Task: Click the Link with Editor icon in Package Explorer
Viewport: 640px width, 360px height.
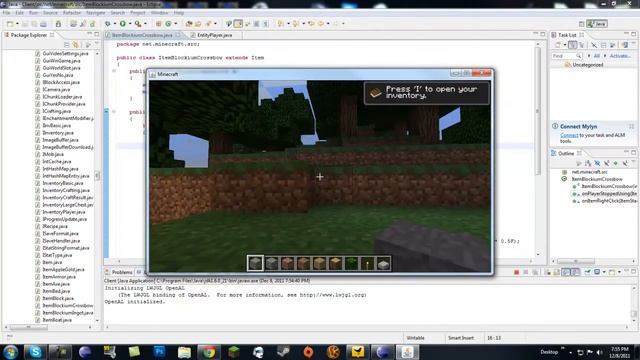Action: click(76, 44)
